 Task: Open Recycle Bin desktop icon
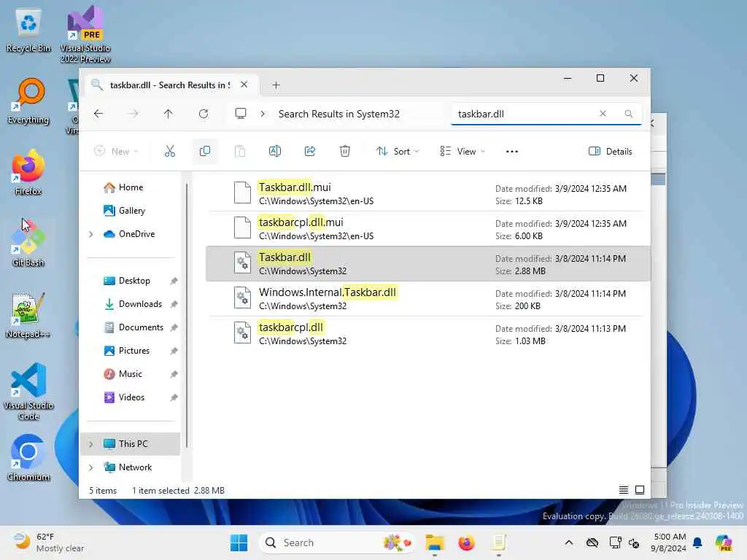click(28, 31)
